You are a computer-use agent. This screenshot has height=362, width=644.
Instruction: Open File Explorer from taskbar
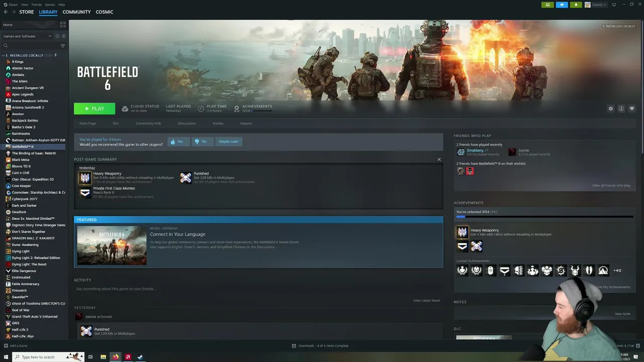(x=103, y=357)
